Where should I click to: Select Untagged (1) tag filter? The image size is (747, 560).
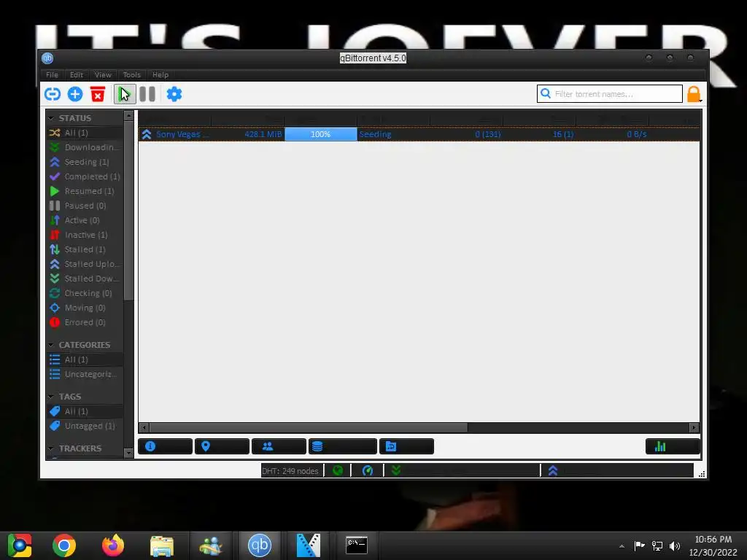[85, 426]
